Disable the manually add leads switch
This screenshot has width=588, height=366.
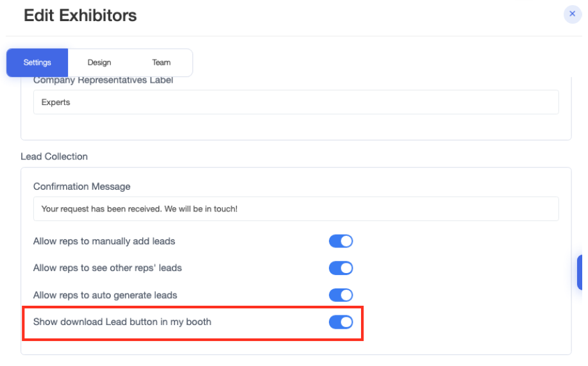pyautogui.click(x=340, y=242)
